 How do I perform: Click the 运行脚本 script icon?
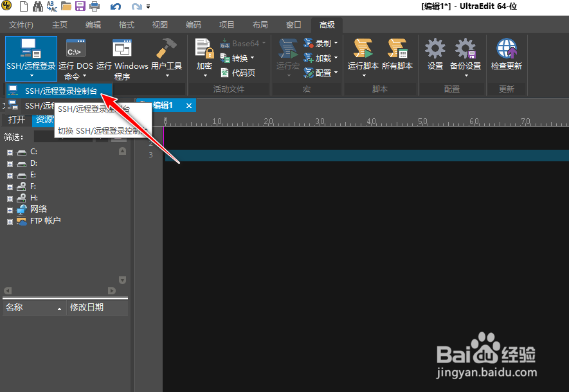coord(363,49)
